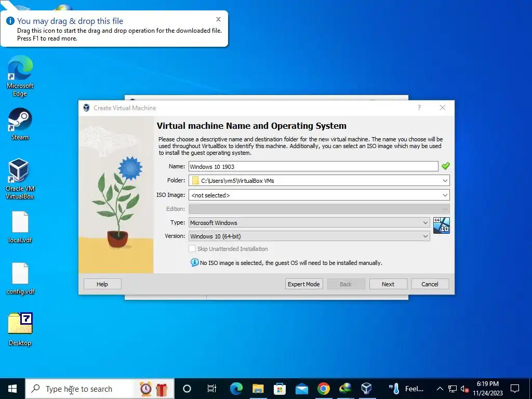The image size is (532, 399).
Task: Open the ISO Image dropdown
Action: (445, 195)
